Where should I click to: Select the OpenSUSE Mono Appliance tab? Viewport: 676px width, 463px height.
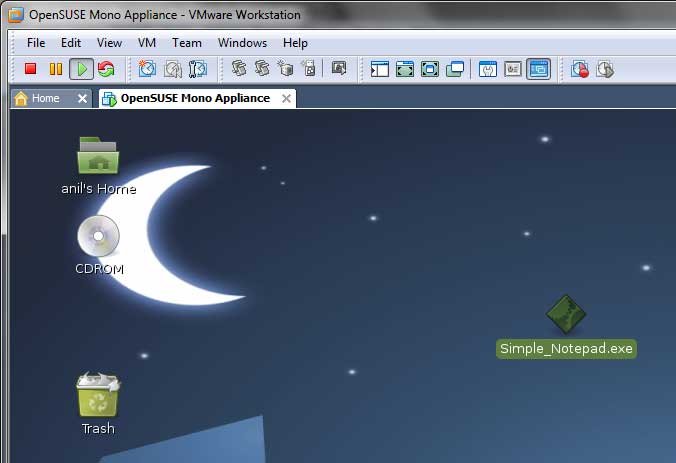pos(194,98)
